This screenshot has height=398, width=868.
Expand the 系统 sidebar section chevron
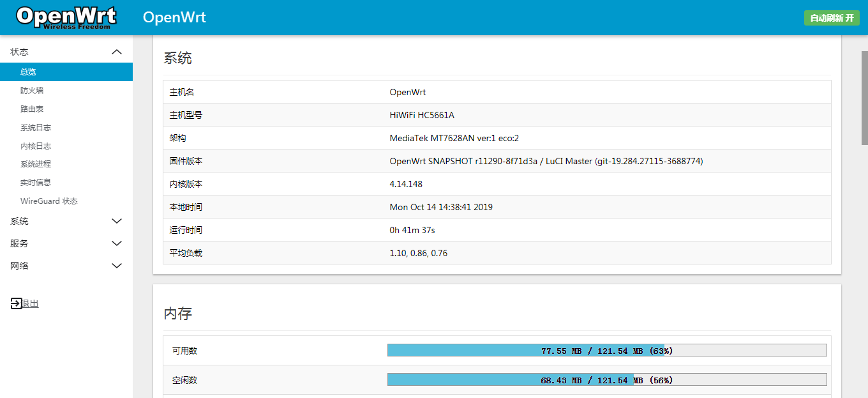(x=117, y=221)
